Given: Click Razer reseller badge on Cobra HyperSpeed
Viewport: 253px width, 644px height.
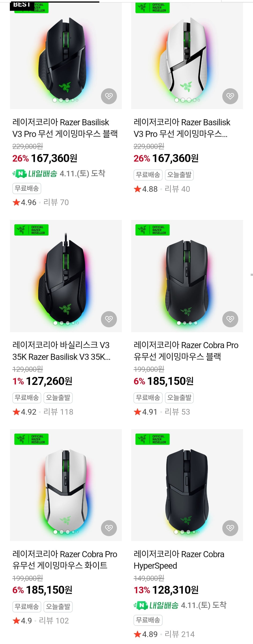Looking at the screenshot, I should click(x=153, y=439).
